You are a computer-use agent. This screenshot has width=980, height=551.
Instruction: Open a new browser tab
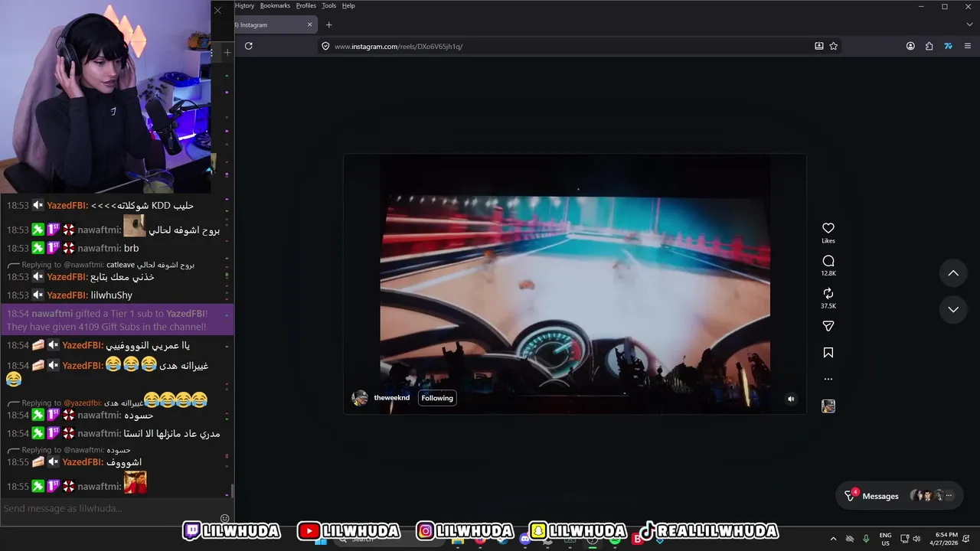[x=328, y=24]
